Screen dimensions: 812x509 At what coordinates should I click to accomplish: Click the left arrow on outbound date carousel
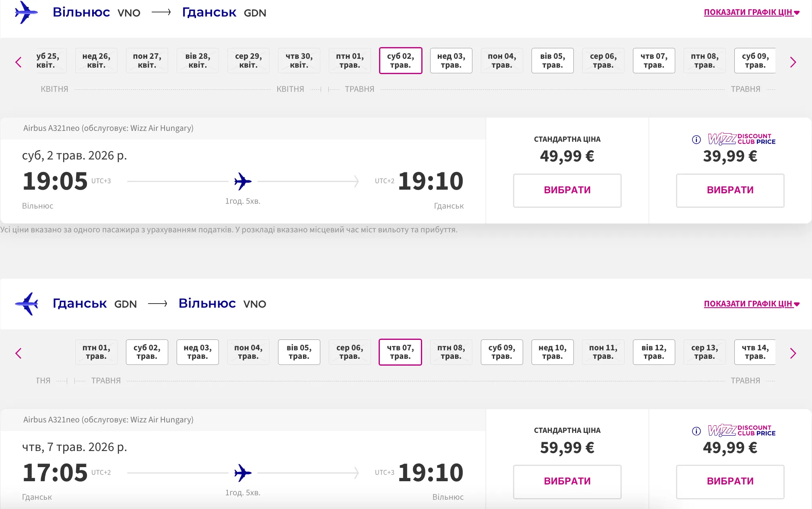click(19, 62)
